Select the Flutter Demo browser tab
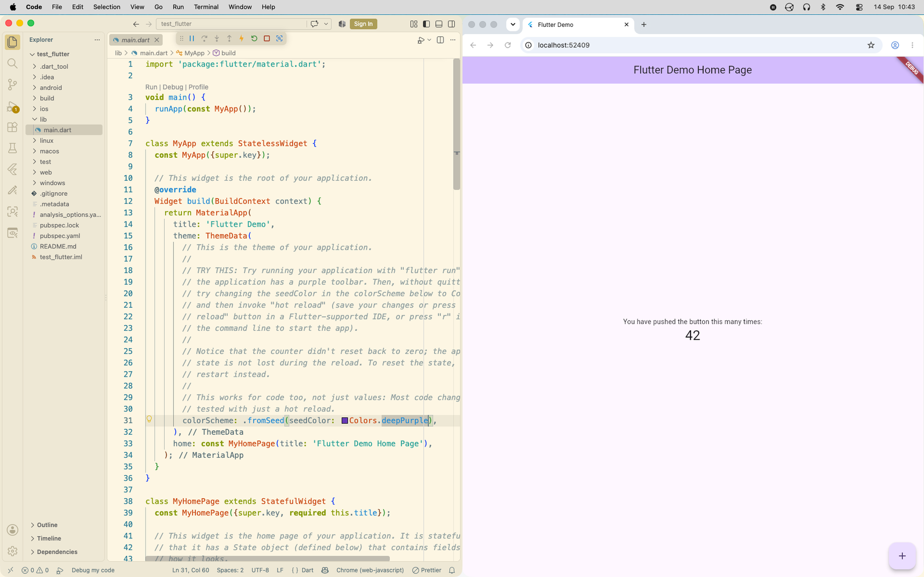 coord(577,25)
